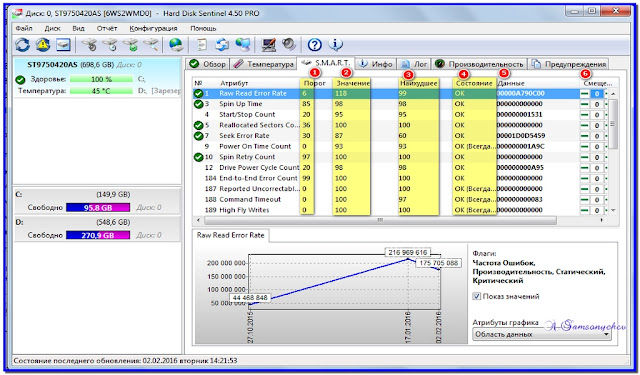The width and height of the screenshot is (640, 375).
Task: Click offset value field in Start/Stop Count row
Action: point(597,115)
